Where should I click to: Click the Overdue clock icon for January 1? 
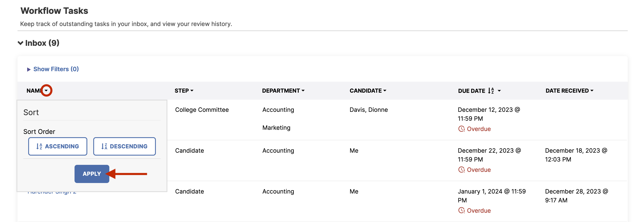(461, 210)
